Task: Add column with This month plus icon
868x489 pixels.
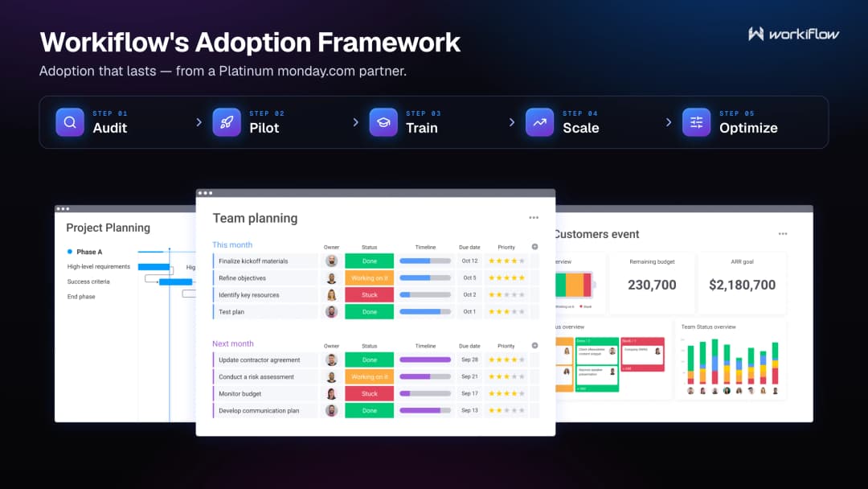Action: 534,247
